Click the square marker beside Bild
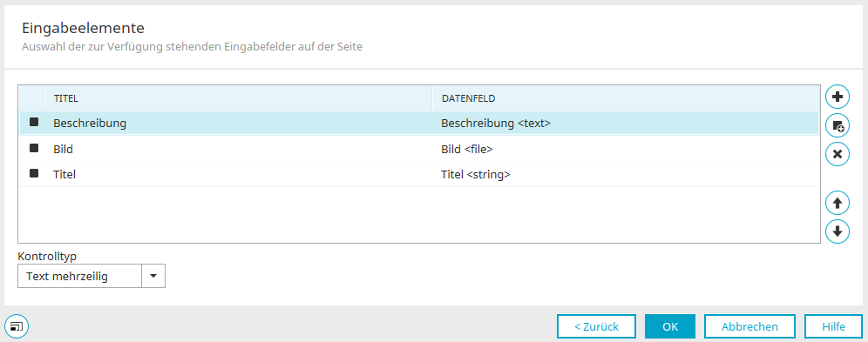The width and height of the screenshot is (868, 342). point(34,148)
